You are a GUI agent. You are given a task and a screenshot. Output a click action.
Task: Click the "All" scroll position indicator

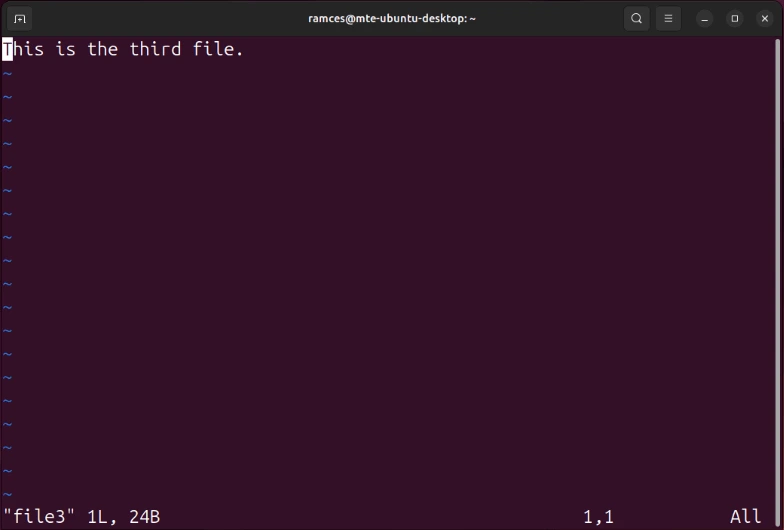[x=745, y=516]
